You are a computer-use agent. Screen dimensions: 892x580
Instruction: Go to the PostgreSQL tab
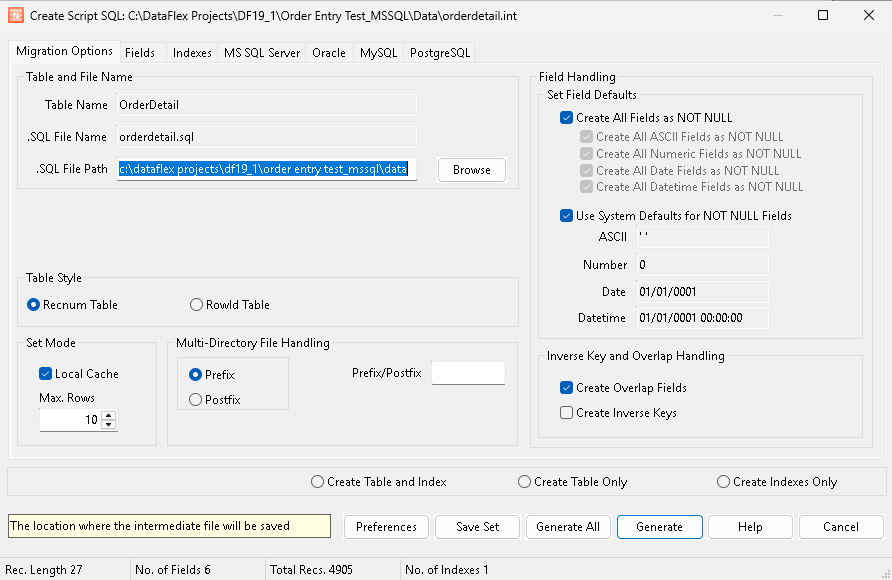[439, 53]
